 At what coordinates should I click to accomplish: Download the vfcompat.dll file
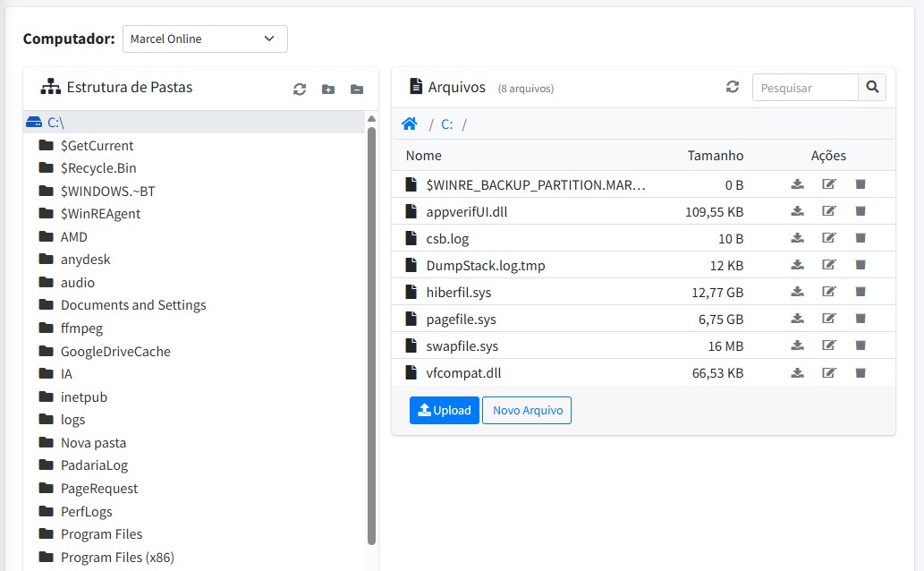pos(797,372)
